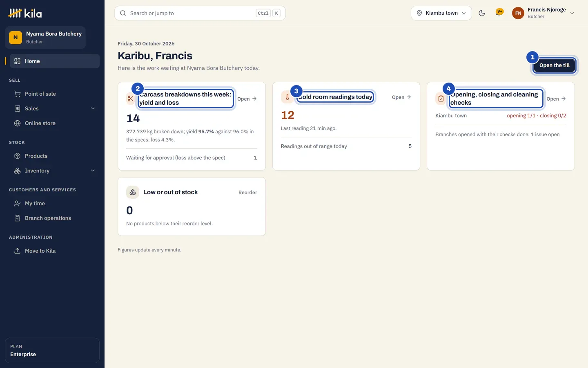This screenshot has width=588, height=368.
Task: Click the Point of sale cart icon
Action: 17,94
